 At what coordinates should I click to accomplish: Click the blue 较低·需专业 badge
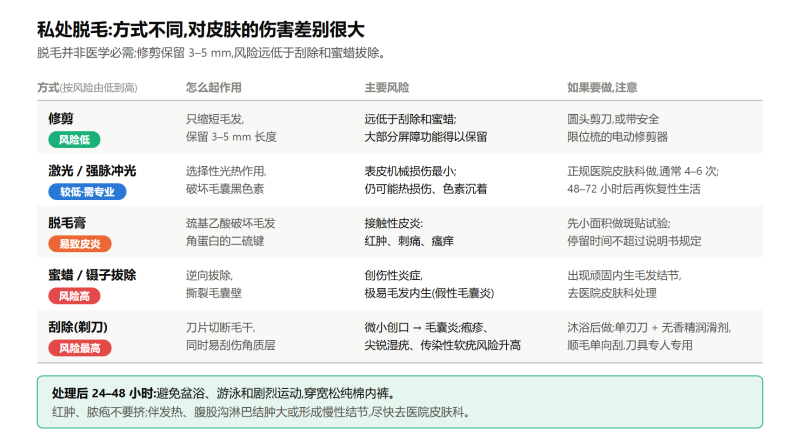click(87, 192)
